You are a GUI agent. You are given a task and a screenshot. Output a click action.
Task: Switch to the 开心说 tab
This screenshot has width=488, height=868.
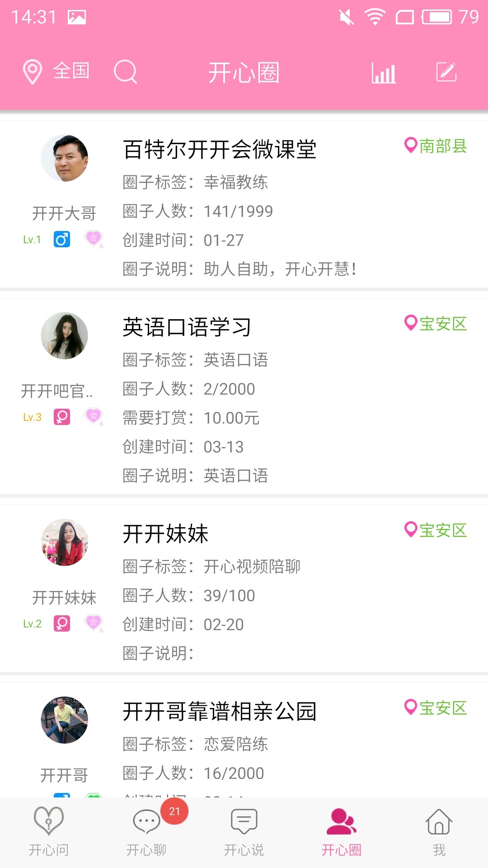click(244, 832)
